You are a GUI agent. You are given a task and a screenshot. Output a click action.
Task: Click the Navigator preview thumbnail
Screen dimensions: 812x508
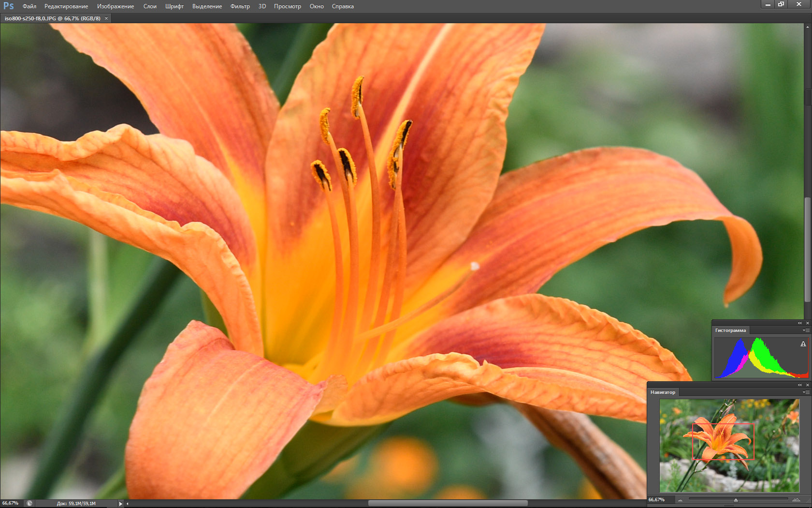[729, 446]
